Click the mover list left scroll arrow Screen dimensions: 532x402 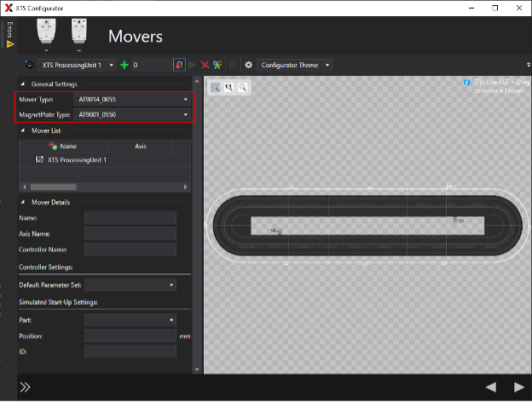pyautogui.click(x=25, y=187)
